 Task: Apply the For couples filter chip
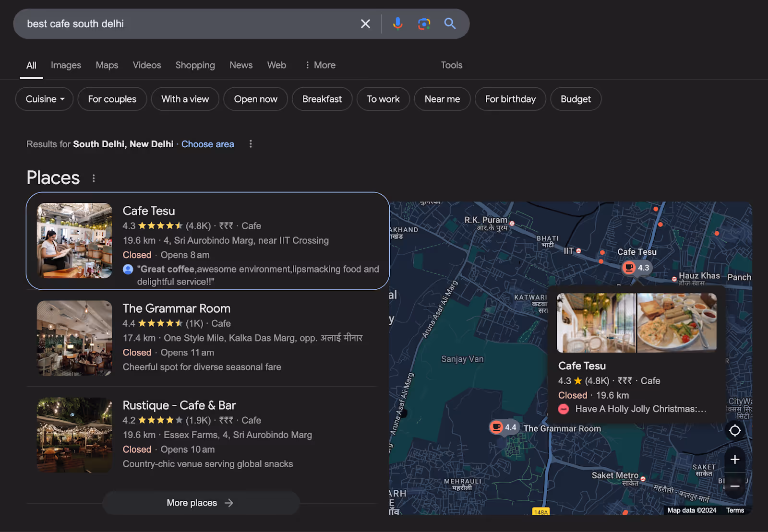[112, 99]
